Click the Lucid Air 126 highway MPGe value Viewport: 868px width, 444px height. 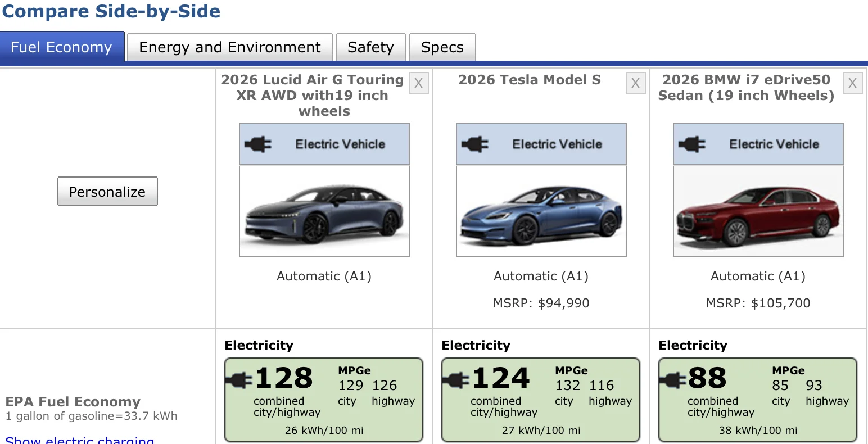[385, 386]
